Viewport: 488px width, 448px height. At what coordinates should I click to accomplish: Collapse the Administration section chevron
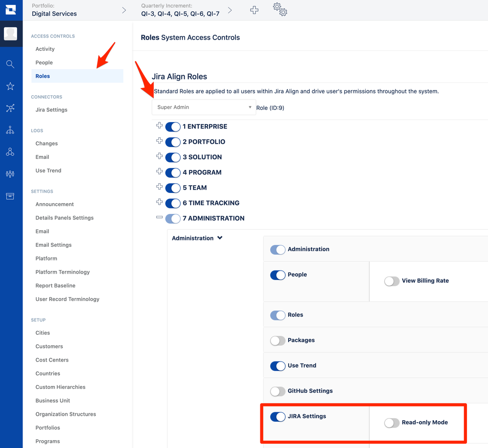(220, 238)
